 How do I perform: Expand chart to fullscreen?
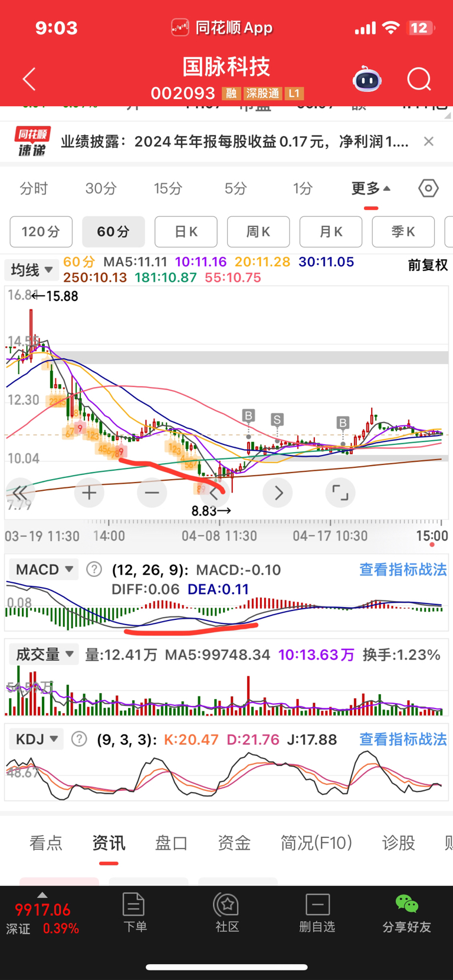340,493
